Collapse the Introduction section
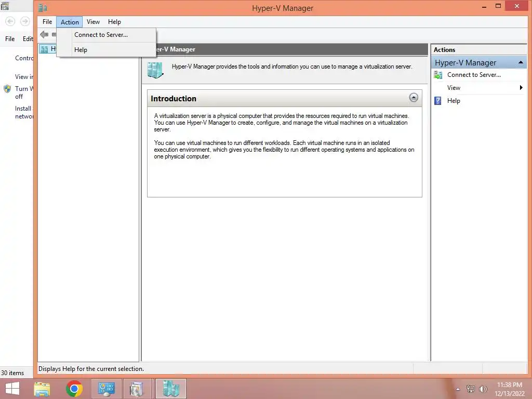The width and height of the screenshot is (532, 399). coord(413,98)
